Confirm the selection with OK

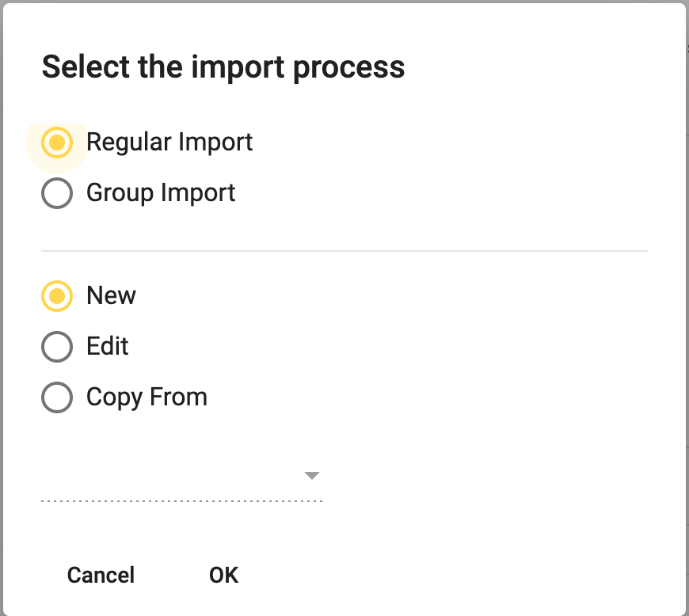coord(223,575)
